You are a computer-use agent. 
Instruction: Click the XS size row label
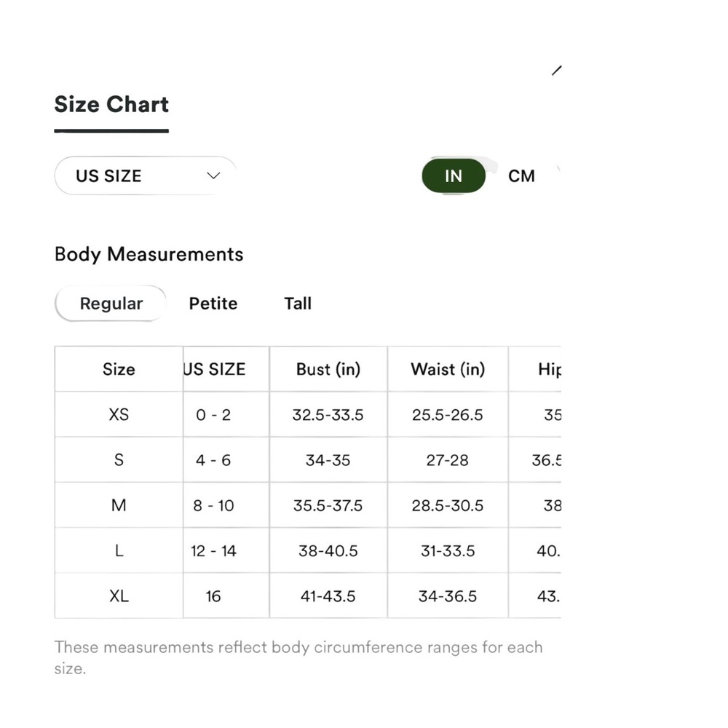click(x=119, y=415)
